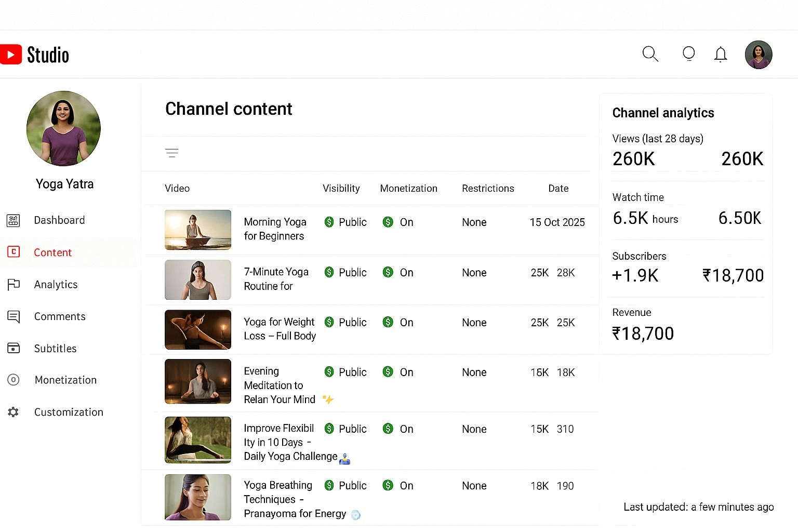Open the Yoga Yatra channel name link

[x=64, y=183]
